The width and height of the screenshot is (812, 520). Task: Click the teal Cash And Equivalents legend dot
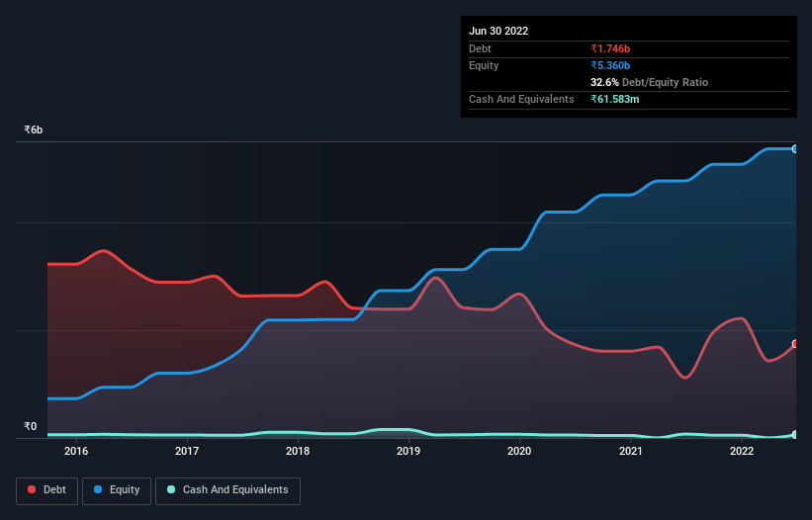[171, 489]
